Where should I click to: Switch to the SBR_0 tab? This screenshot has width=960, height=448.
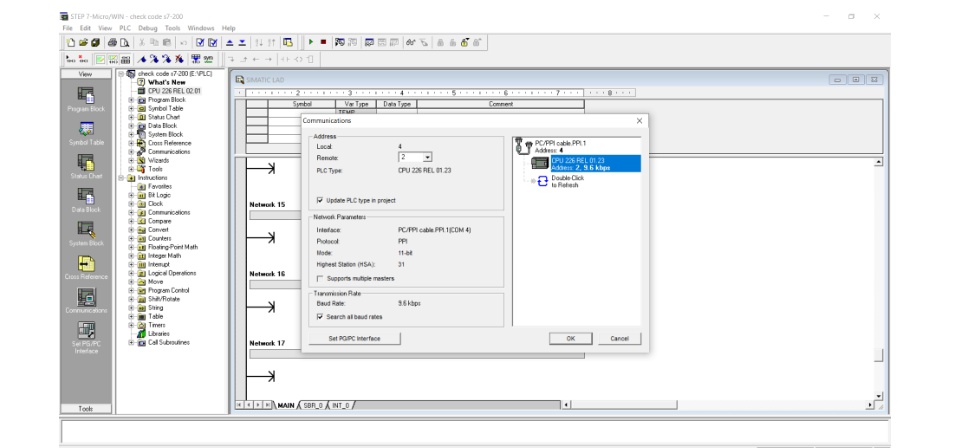pos(312,405)
